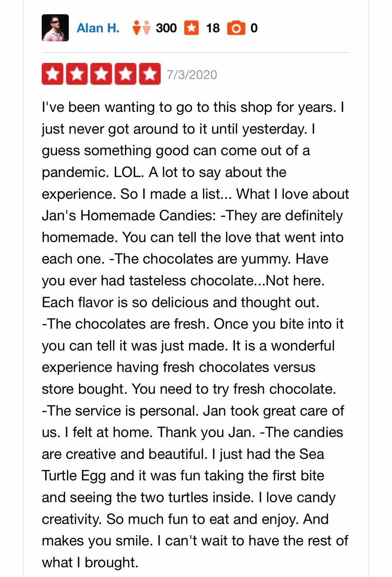
Task: Click the review date 7/3/2020
Action: coord(192,75)
